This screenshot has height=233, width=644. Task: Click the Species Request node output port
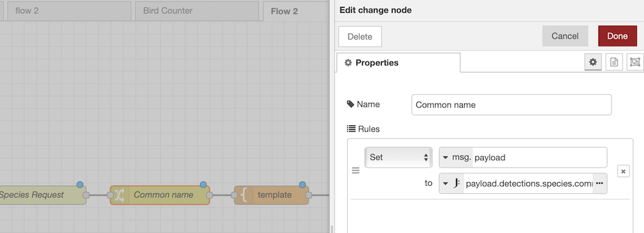86,195
